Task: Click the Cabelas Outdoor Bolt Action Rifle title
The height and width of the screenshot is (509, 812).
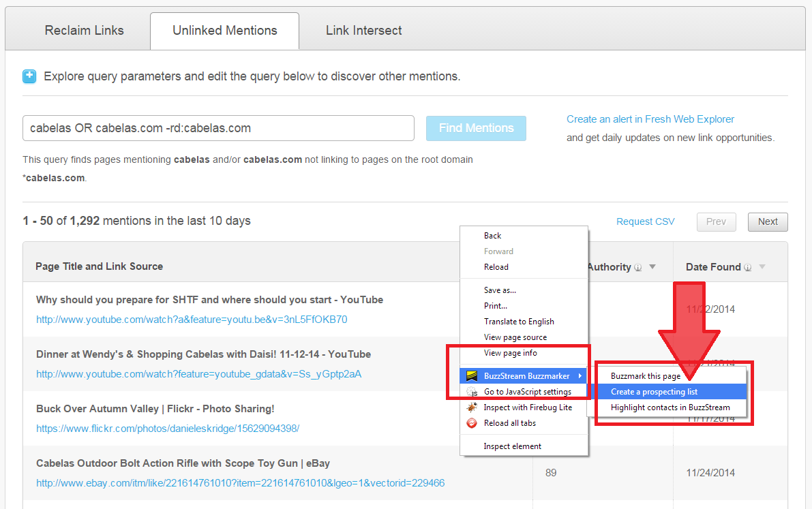Action: 183,463
